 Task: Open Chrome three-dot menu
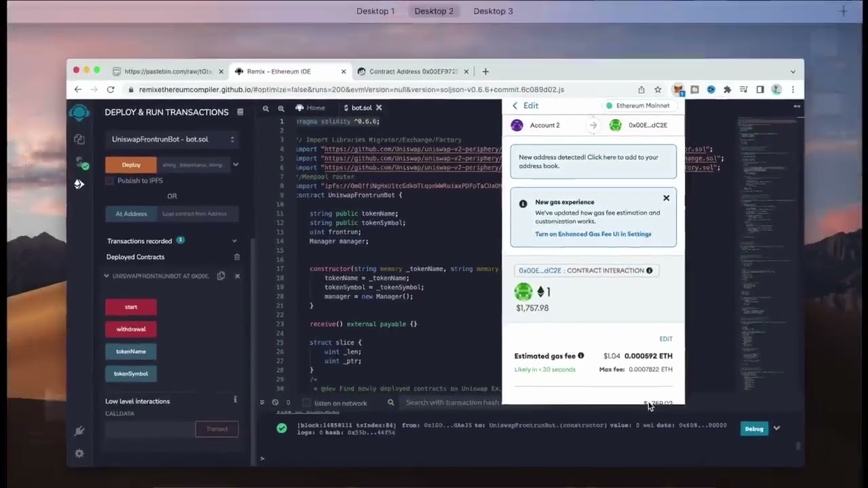coord(793,89)
